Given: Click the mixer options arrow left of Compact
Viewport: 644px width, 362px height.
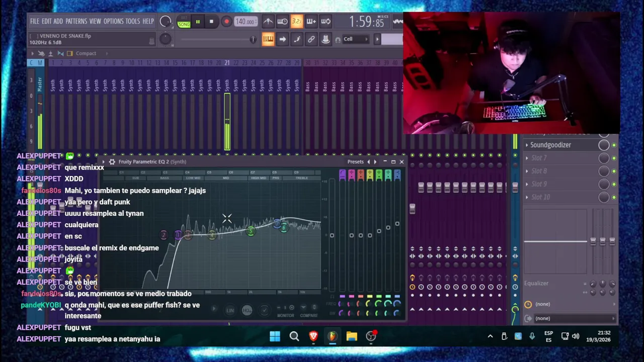Looking at the screenshot, I should tap(32, 53).
